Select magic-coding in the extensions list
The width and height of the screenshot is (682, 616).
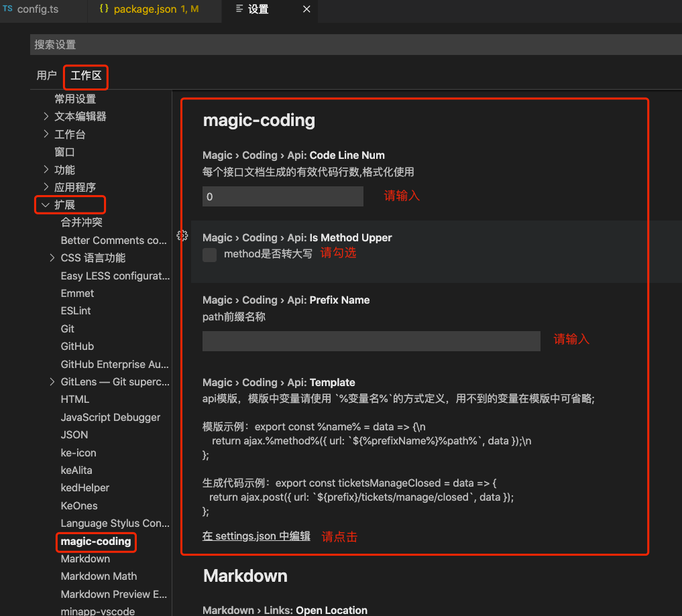pos(96,541)
